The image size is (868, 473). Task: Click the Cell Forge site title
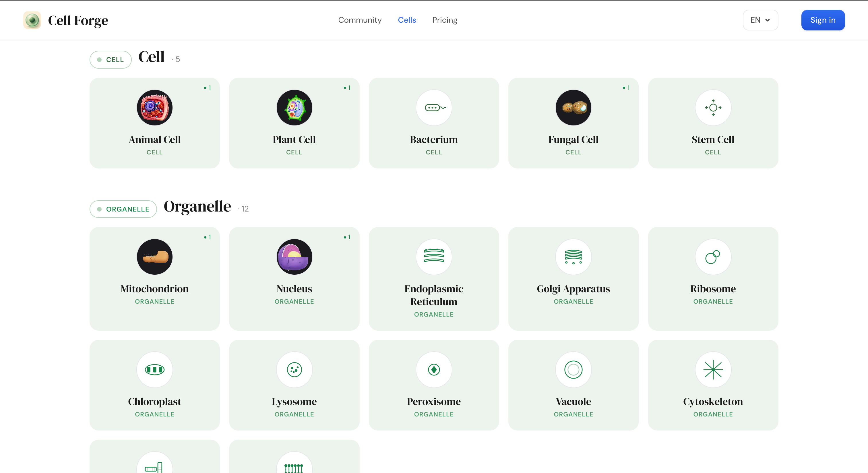[78, 21]
